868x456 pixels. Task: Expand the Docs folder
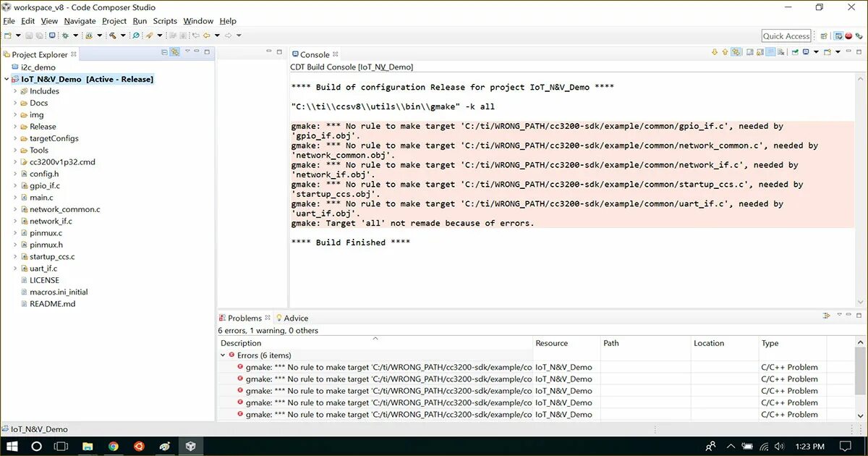[15, 103]
